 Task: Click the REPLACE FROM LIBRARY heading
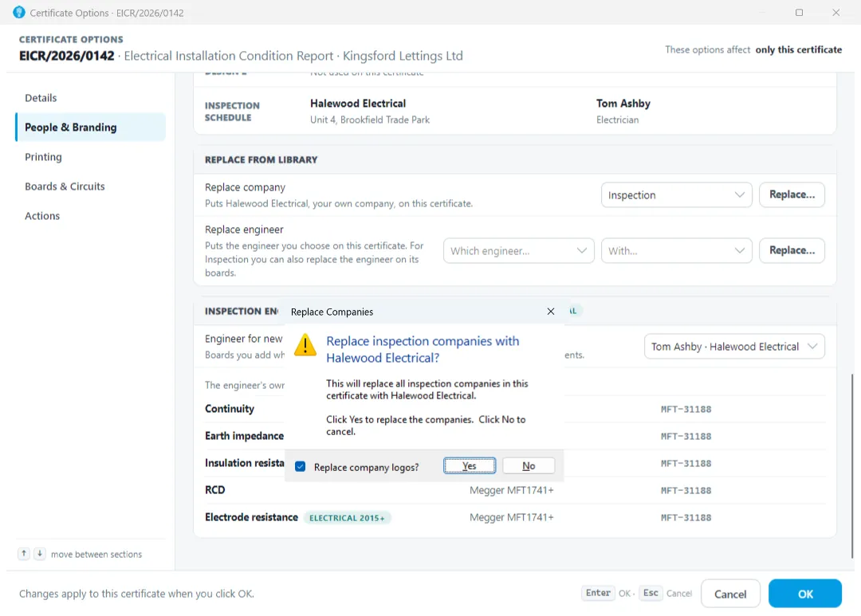pos(261,159)
